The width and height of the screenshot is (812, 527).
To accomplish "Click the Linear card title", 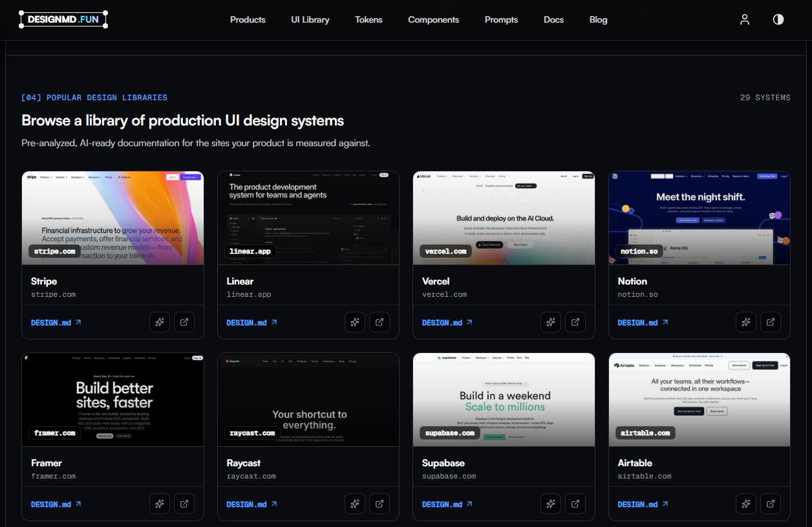I will click(x=240, y=281).
